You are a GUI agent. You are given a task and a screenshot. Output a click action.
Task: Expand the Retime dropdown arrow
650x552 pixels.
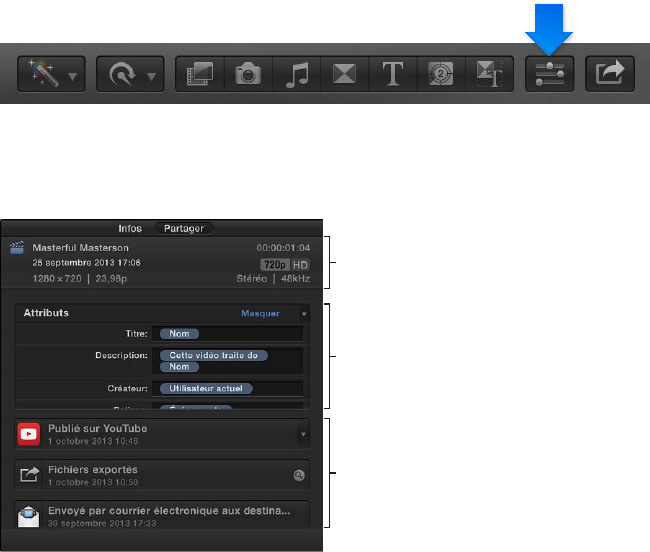(152, 77)
